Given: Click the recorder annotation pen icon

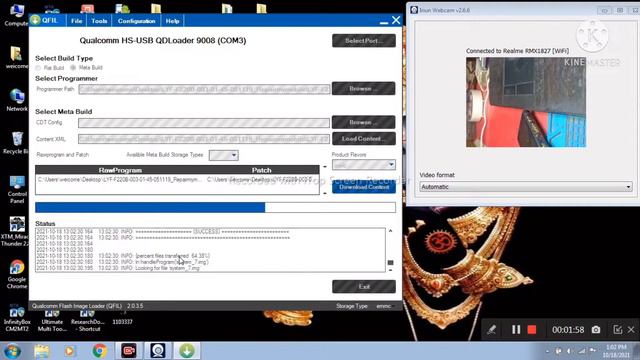Looking at the screenshot, I should [491, 329].
